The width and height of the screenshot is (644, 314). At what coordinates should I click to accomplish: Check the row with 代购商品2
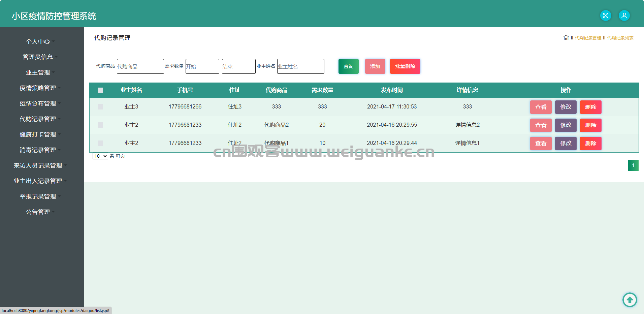click(100, 125)
